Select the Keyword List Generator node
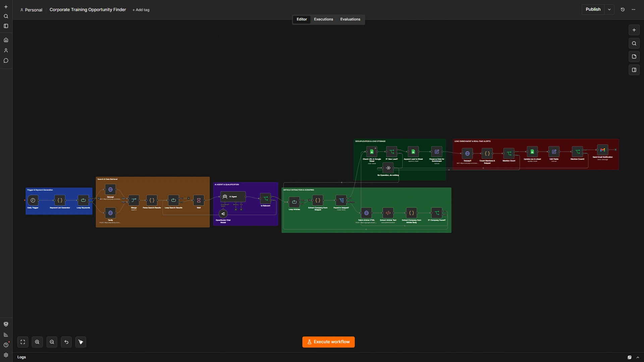The image size is (644, 362). tap(60, 200)
